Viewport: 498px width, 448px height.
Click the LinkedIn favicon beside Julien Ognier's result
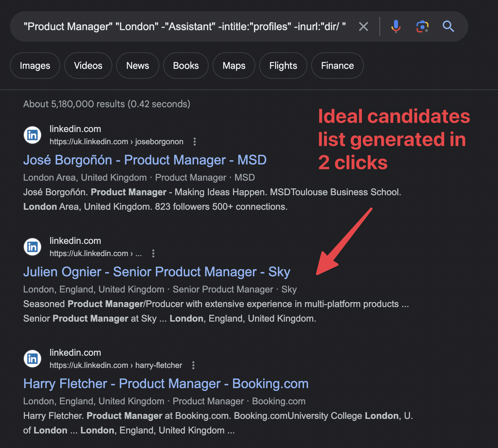coord(32,247)
